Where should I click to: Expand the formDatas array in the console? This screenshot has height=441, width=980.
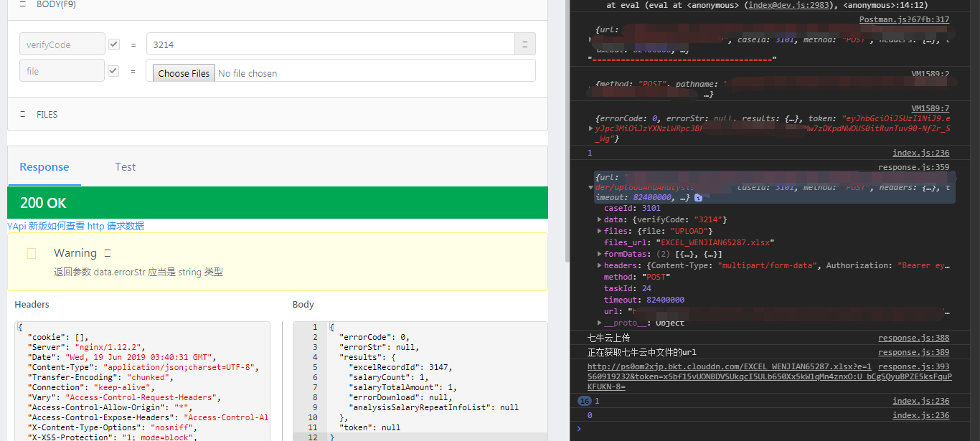click(x=600, y=253)
